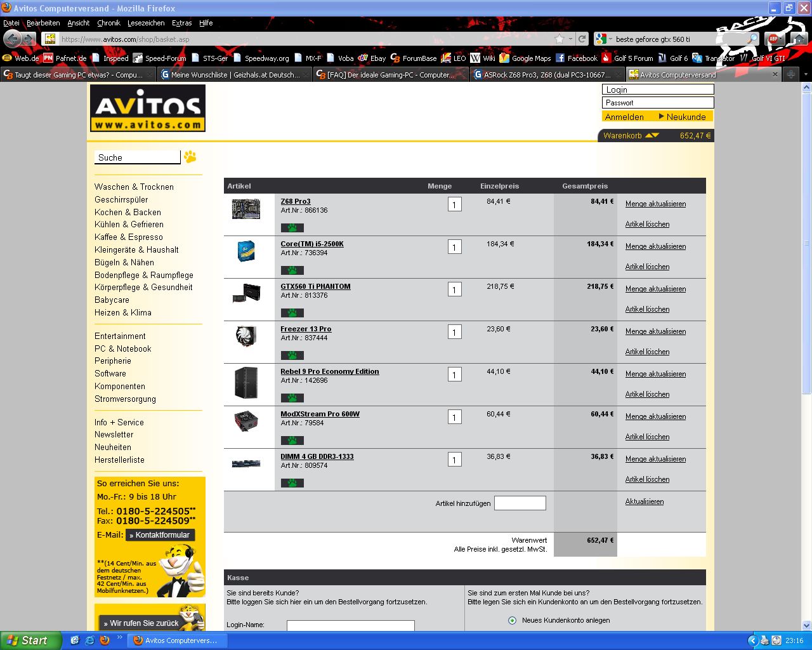812x650 pixels.
Task: Click the Facebook bookmark icon
Action: [x=560, y=58]
